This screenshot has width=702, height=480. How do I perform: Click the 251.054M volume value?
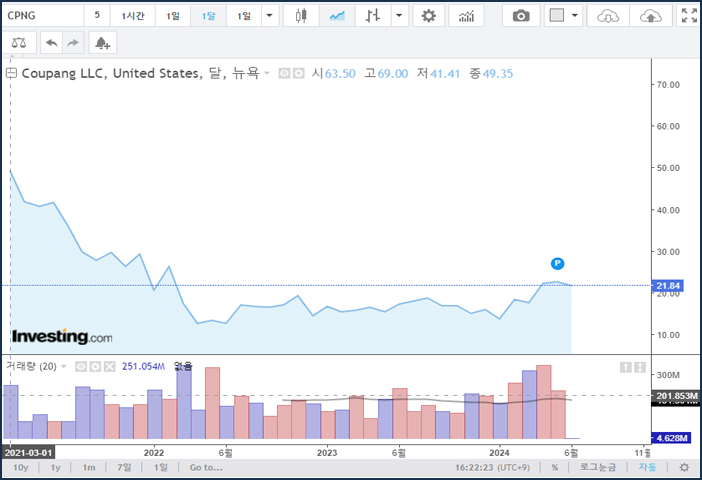[143, 367]
